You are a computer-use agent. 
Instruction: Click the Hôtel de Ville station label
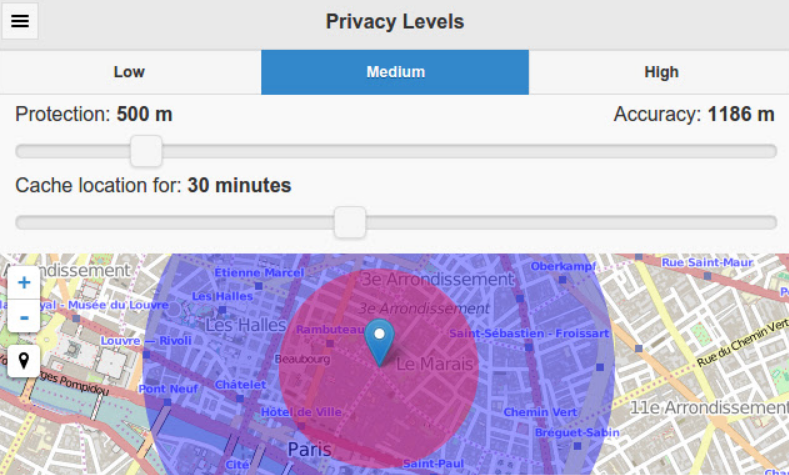point(301,412)
